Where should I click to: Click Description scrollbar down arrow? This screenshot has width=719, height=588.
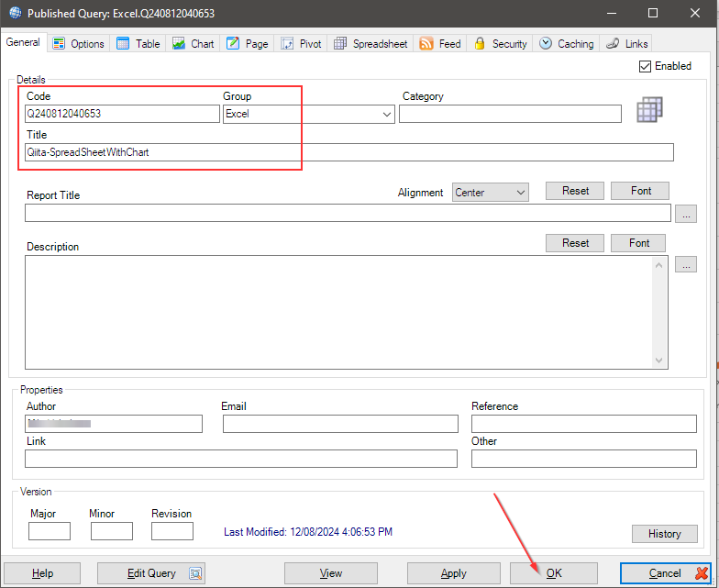[658, 360]
